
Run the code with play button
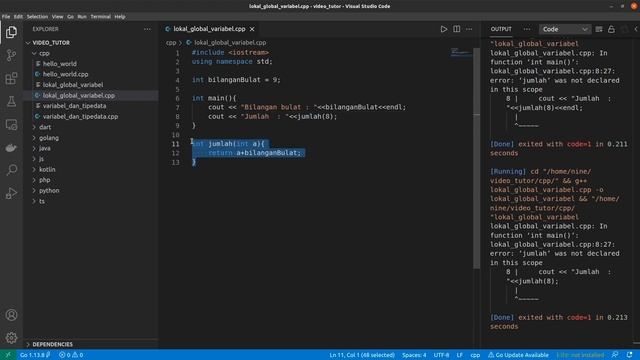444,29
